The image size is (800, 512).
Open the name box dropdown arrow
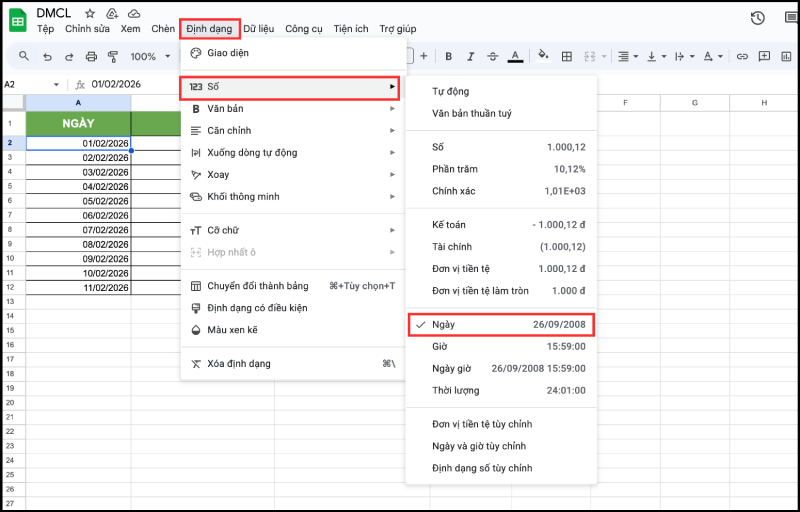[56, 85]
